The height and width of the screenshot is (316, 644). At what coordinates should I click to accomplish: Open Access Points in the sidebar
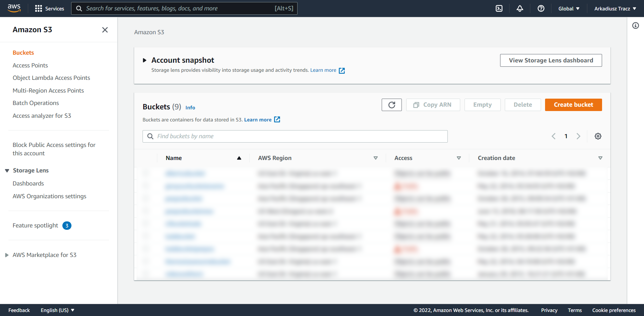pos(30,65)
